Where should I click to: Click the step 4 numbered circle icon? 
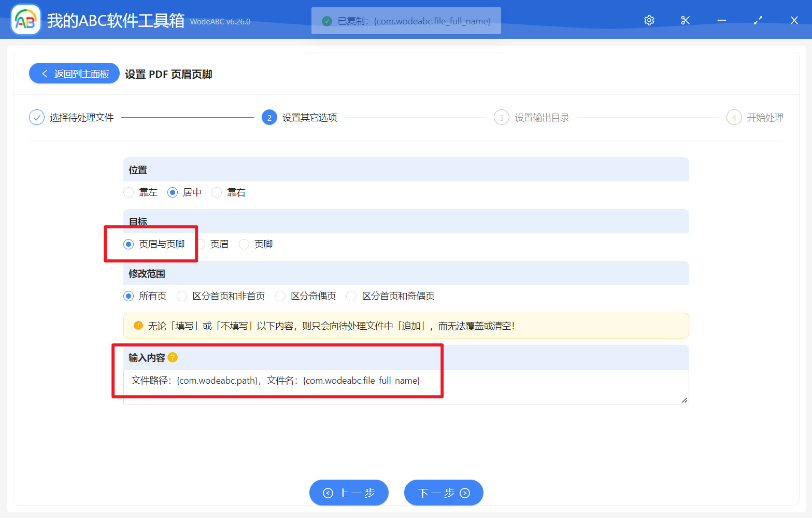[x=734, y=118]
